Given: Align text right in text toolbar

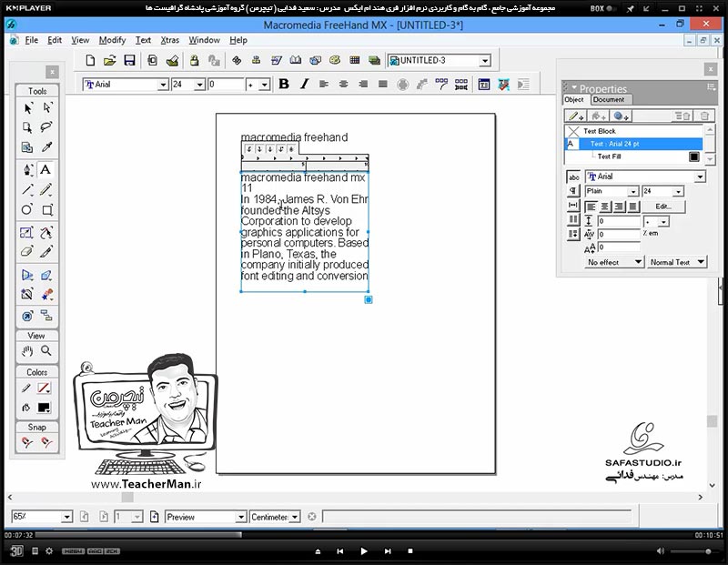Looking at the screenshot, I should click(x=363, y=84).
